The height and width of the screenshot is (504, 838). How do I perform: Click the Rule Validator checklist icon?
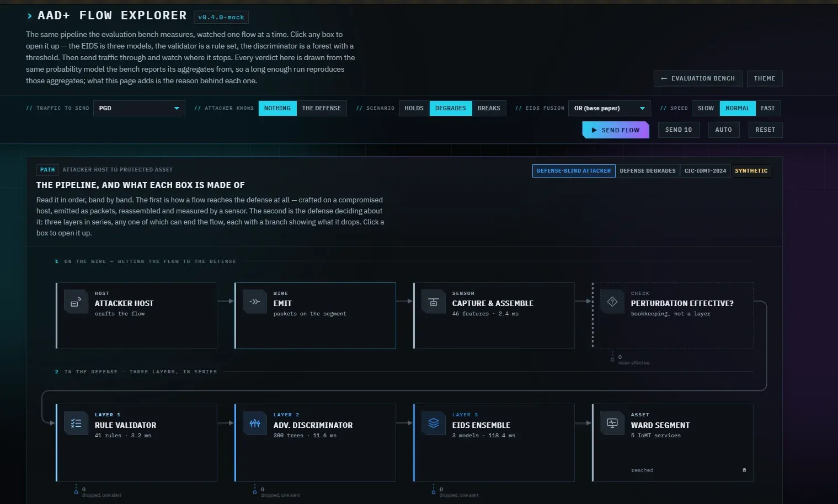[76, 423]
